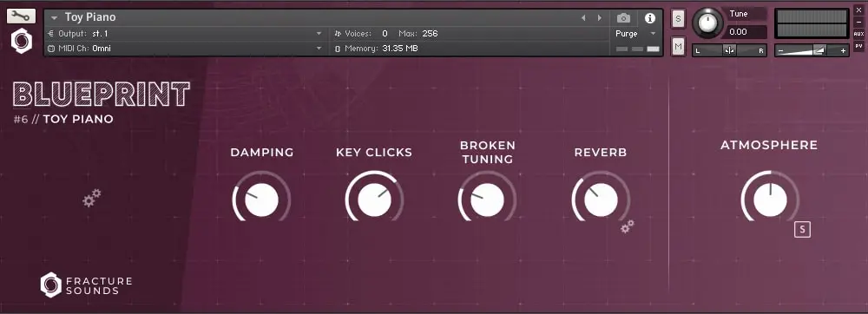
Task: Click the volume plus button
Action: (843, 51)
